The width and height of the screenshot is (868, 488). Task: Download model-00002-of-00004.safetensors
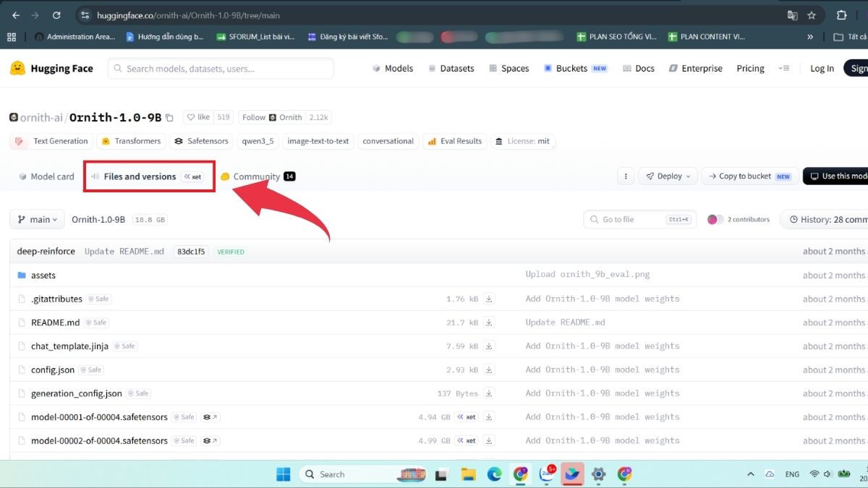[489, 440]
